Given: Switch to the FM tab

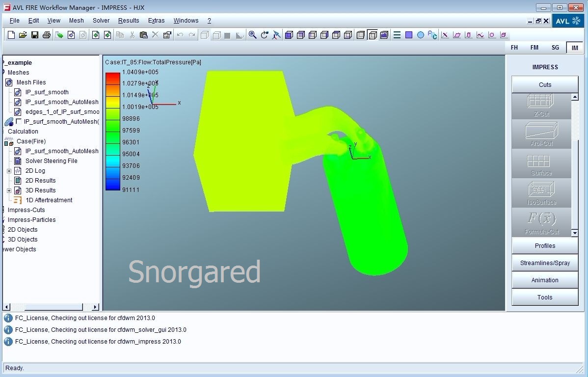Looking at the screenshot, I should 535,47.
